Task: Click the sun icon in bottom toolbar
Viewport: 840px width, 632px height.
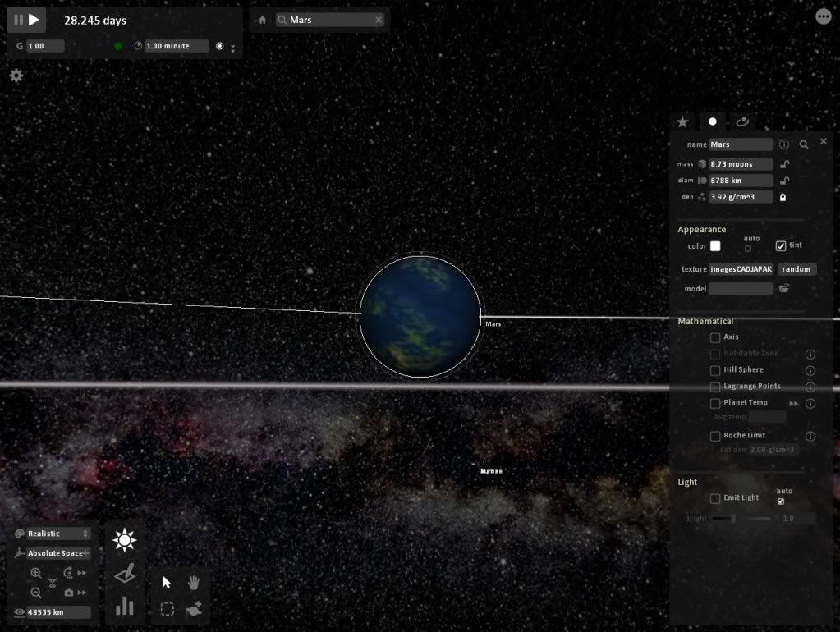Action: 125,540
